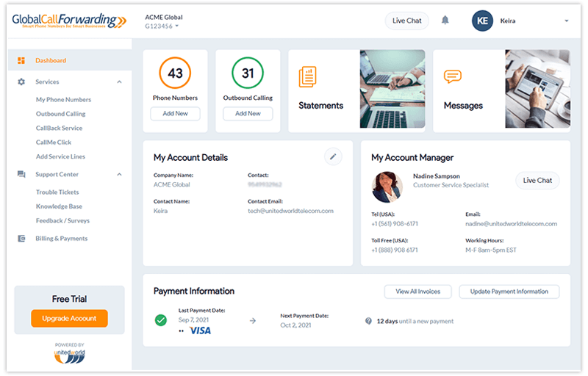588x376 pixels.
Task: Click the +1 (888) 908 6171 toll free number
Action: [x=395, y=250]
